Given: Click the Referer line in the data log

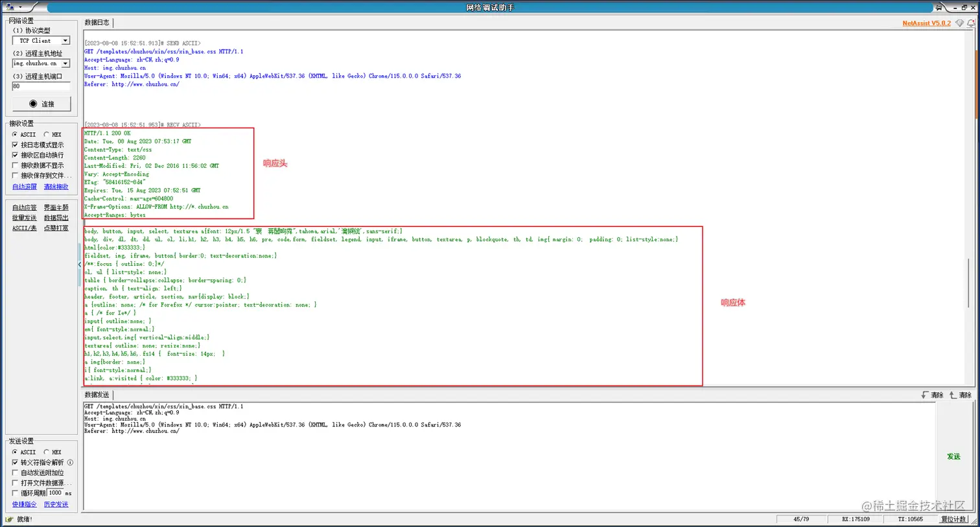Looking at the screenshot, I should pyautogui.click(x=132, y=84).
